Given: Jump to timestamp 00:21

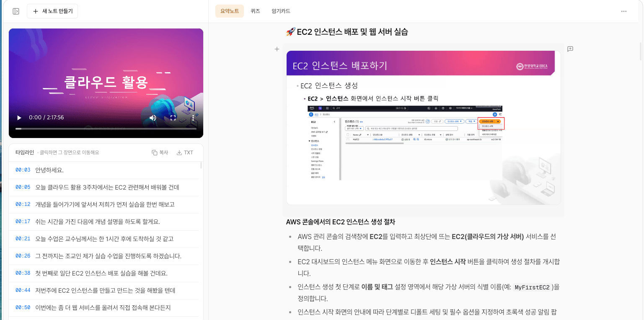Looking at the screenshot, I should click(23, 239).
